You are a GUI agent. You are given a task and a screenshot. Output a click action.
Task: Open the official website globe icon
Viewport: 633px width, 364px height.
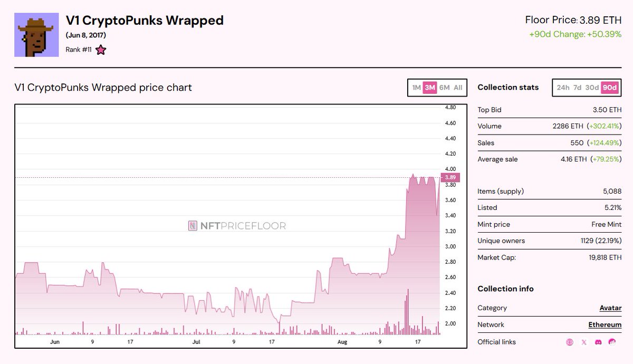(570, 342)
